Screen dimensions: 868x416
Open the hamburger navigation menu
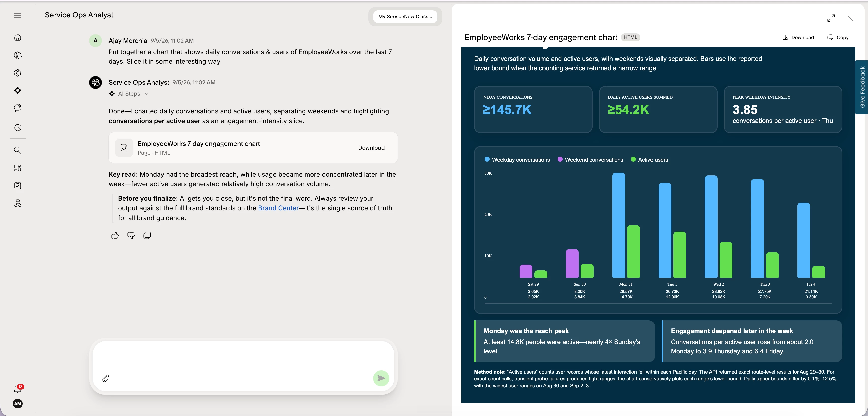click(x=18, y=15)
